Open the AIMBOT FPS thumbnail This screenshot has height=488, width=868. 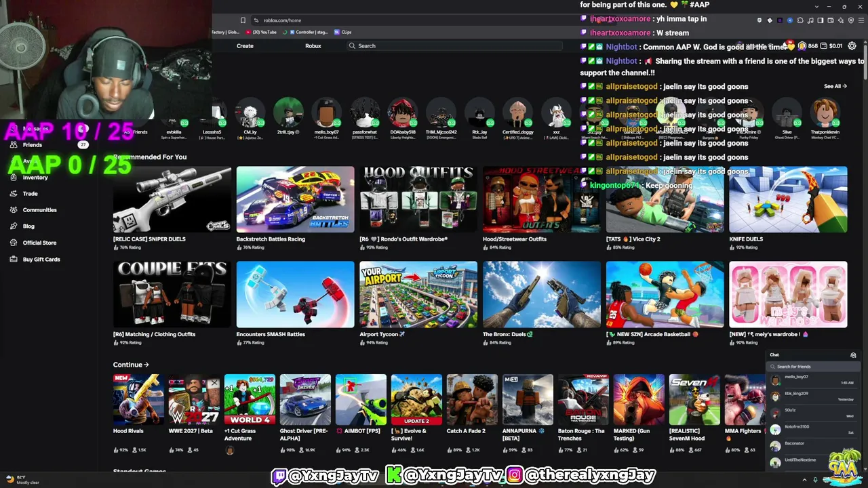pyautogui.click(x=361, y=399)
